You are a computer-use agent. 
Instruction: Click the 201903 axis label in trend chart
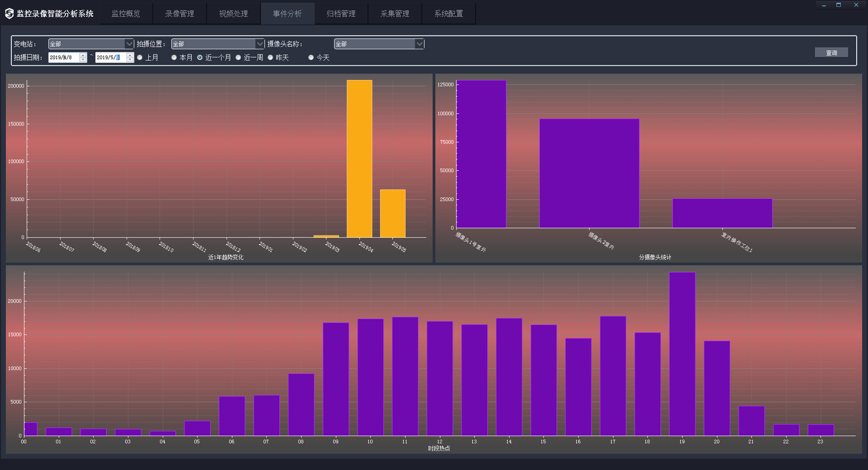pos(332,247)
